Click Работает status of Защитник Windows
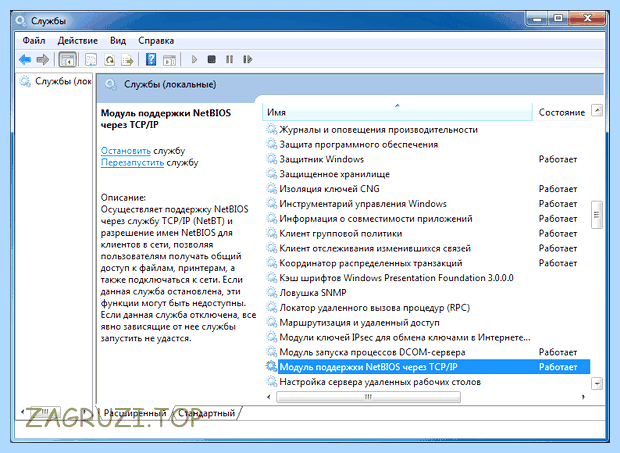This screenshot has width=620, height=453. 558,159
